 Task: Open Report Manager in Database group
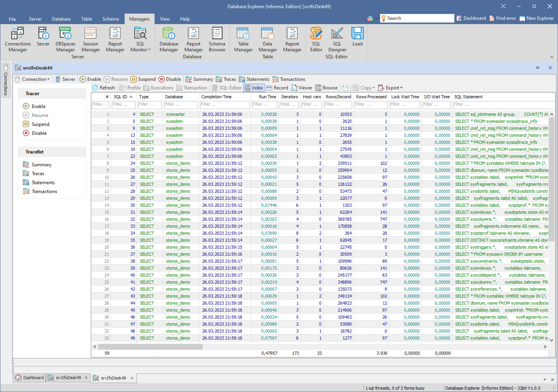click(x=193, y=40)
